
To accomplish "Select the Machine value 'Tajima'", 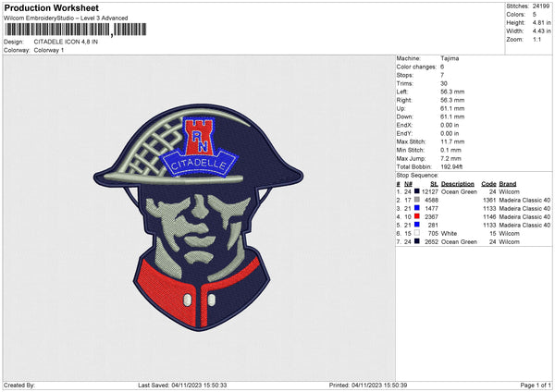I will [450, 58].
